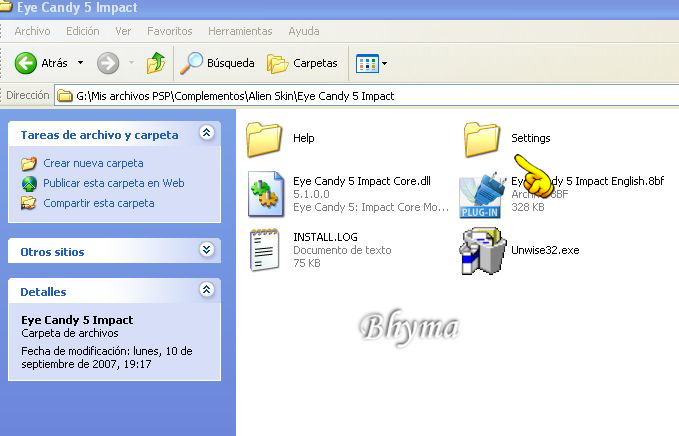Screen dimensions: 679x436
Task: Click Tareas de archivo y carpeta header
Action: click(x=100, y=135)
